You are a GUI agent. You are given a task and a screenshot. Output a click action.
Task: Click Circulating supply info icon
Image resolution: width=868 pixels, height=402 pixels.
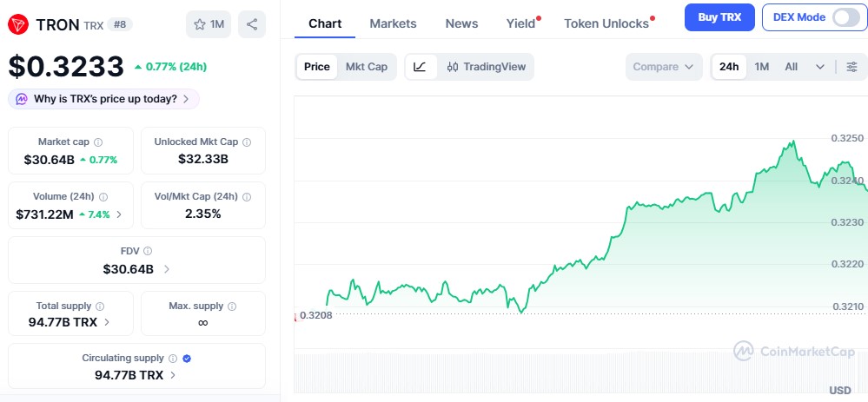pyautogui.click(x=173, y=359)
